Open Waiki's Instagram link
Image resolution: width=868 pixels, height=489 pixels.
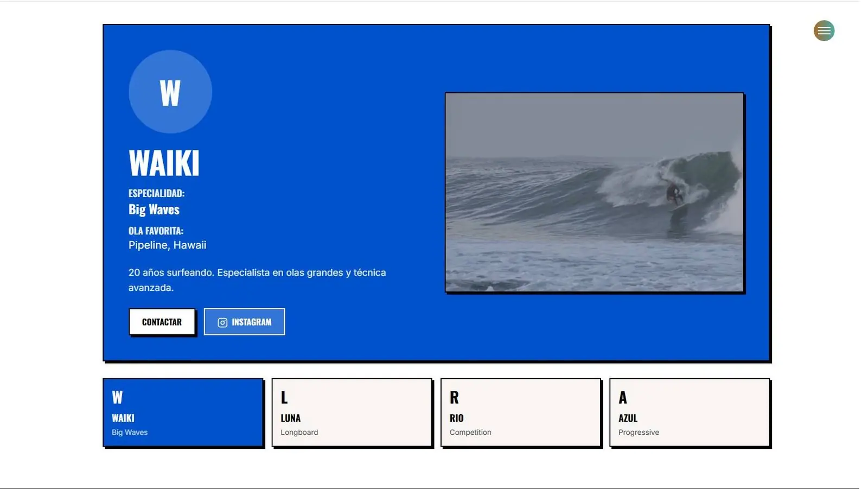[x=244, y=322]
